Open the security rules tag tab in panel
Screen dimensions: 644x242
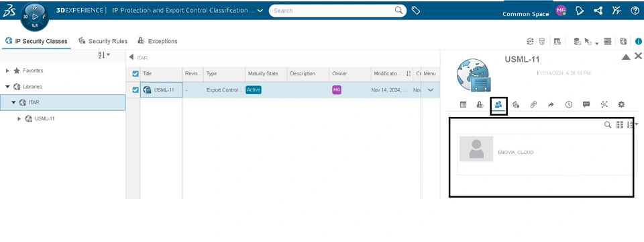pos(516,105)
